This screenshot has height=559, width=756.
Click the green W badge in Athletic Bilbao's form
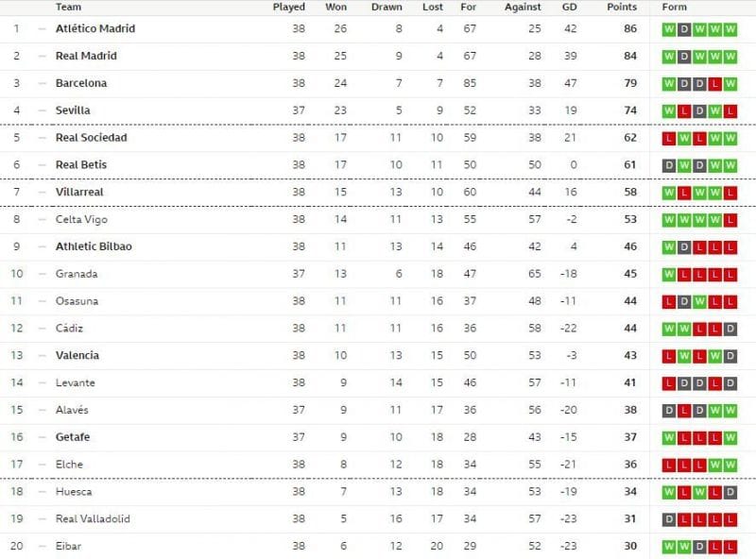click(669, 247)
